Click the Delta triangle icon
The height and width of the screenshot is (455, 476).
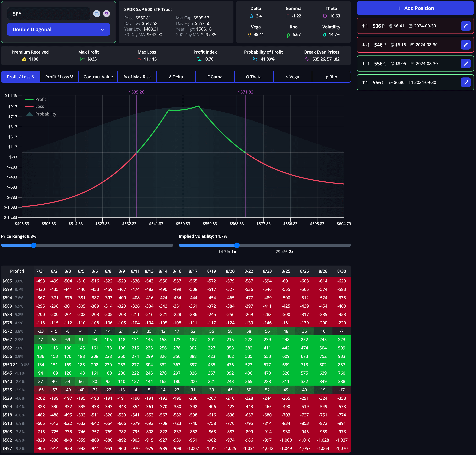click(x=251, y=16)
